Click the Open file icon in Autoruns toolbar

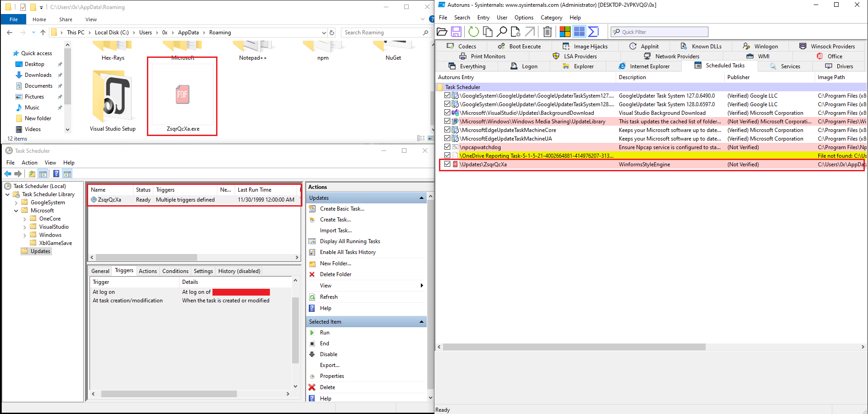pyautogui.click(x=442, y=32)
